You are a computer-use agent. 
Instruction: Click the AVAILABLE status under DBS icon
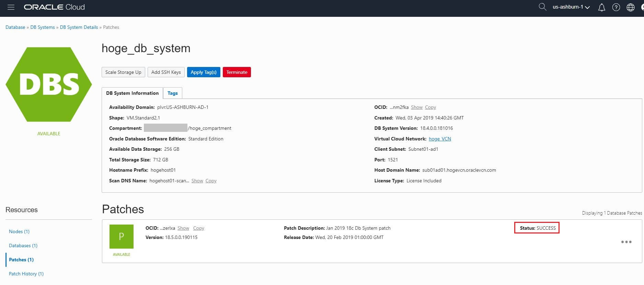49,134
